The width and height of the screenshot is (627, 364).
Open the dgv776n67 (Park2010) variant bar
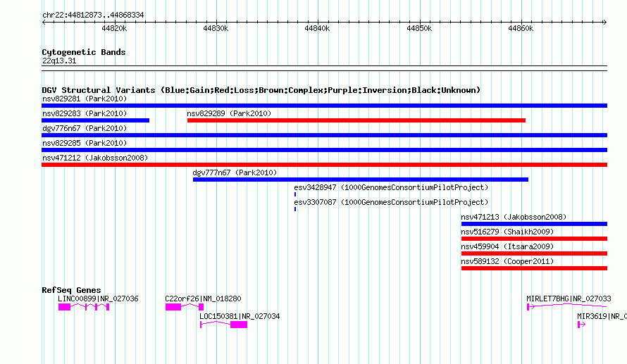324,135
